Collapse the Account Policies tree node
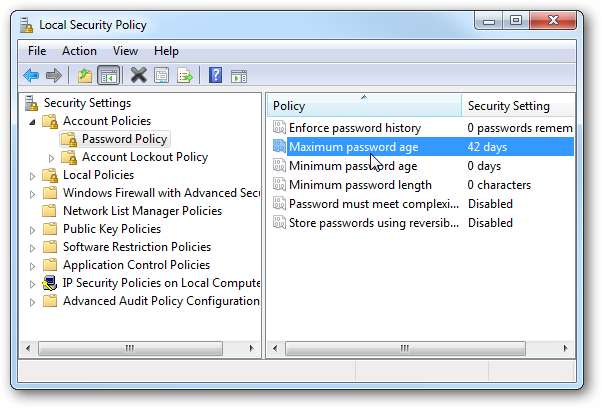This screenshot has height=408, width=602. [x=34, y=121]
